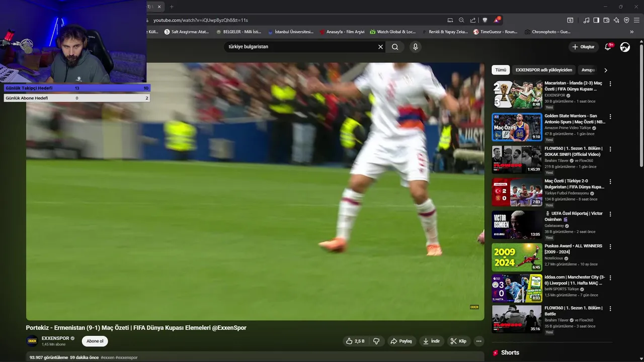Open İstanbul Üniversitesi bookmark
644x362 pixels.
click(x=290, y=32)
